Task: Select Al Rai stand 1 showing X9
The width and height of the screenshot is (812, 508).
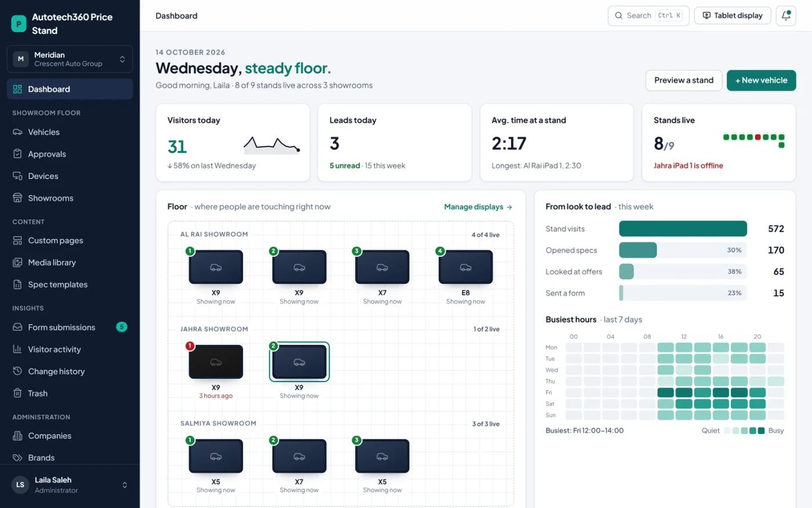Action: point(216,267)
